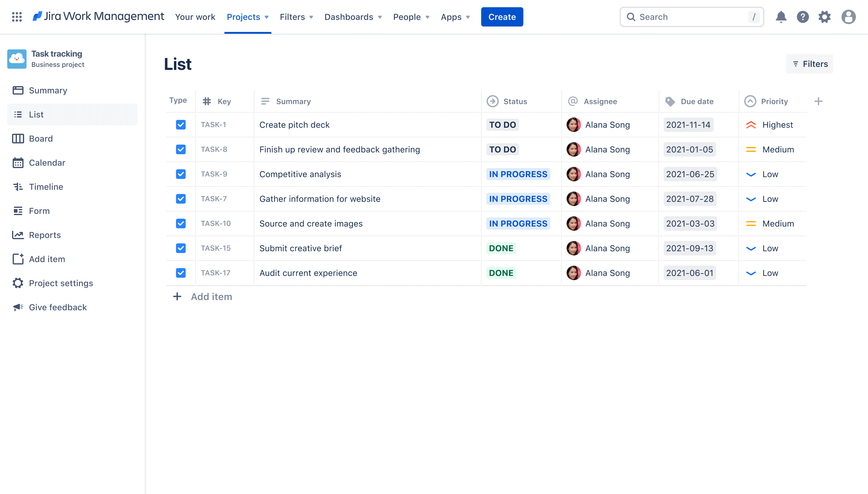The height and width of the screenshot is (494, 868).
Task: Click the Filters button top right
Action: tap(809, 64)
